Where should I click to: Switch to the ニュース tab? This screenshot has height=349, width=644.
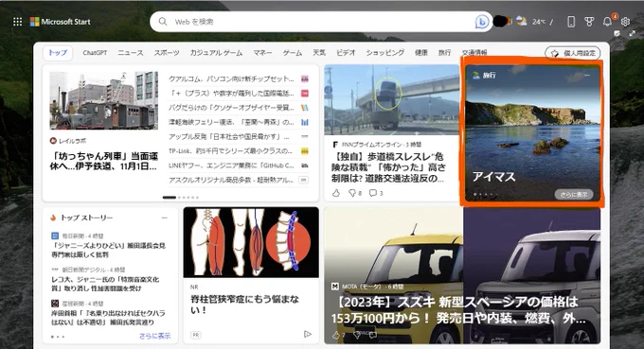[131, 53]
